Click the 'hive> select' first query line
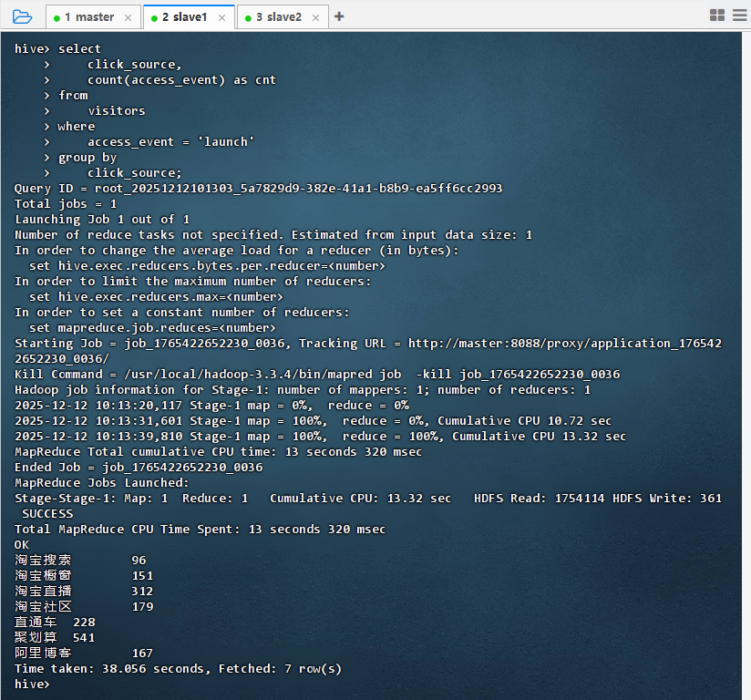The image size is (751, 700). click(58, 49)
